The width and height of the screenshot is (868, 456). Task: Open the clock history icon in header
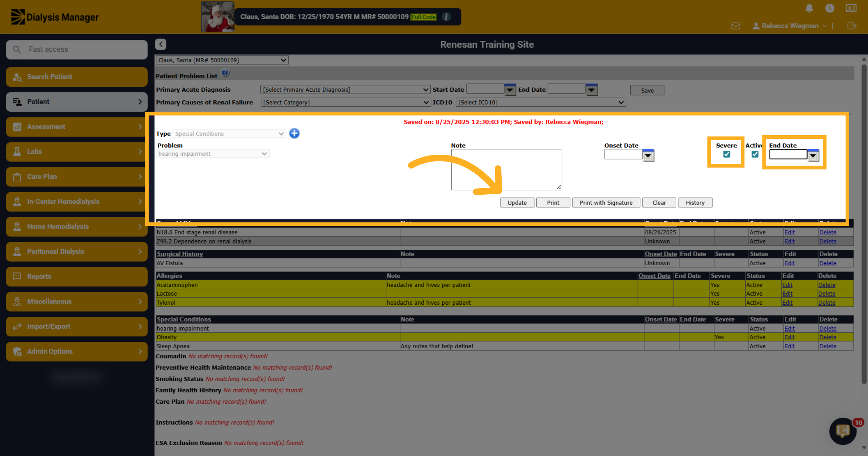(x=830, y=8)
